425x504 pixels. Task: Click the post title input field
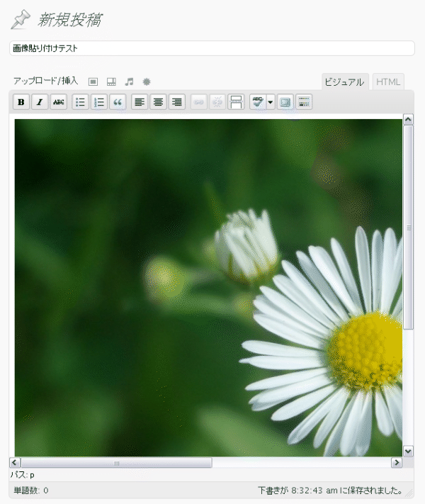tap(212, 48)
